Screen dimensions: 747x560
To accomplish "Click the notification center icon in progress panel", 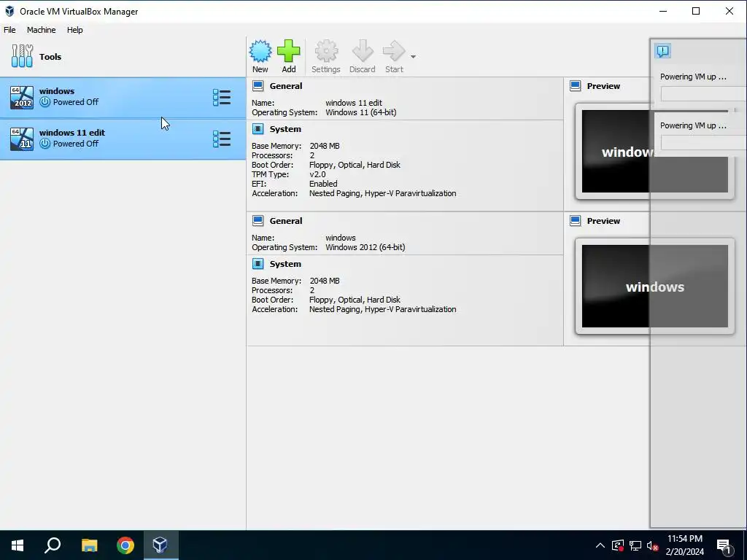I will (662, 51).
